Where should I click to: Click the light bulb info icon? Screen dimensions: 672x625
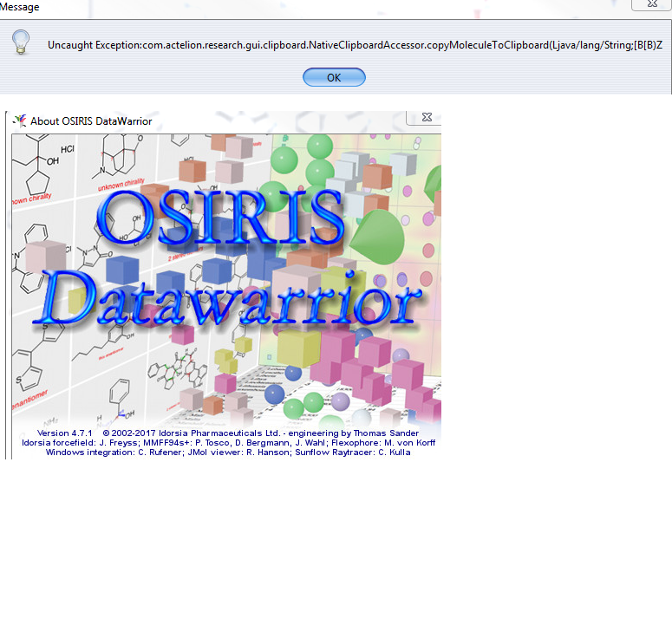tap(21, 42)
